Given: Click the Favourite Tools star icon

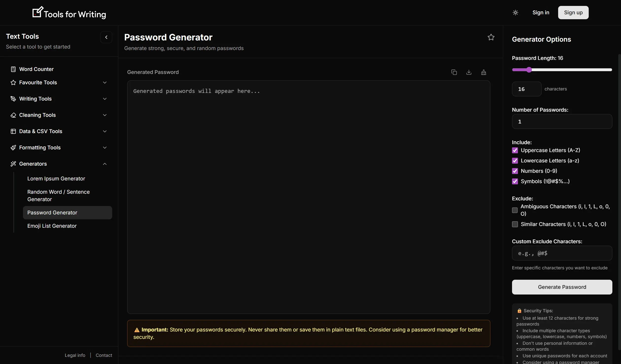Looking at the screenshot, I should pyautogui.click(x=13, y=83).
